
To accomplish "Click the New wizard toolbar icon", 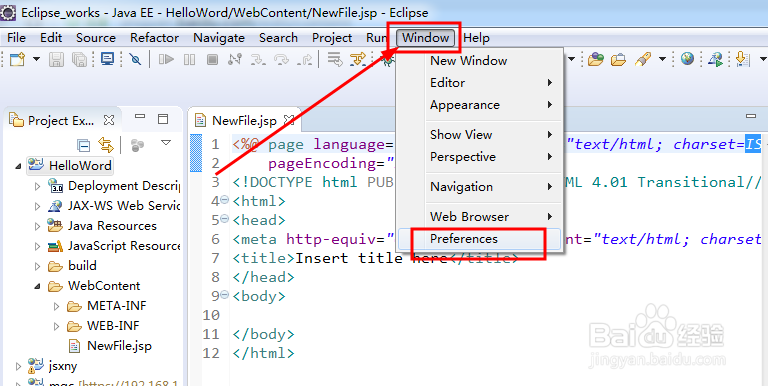I will (18, 59).
